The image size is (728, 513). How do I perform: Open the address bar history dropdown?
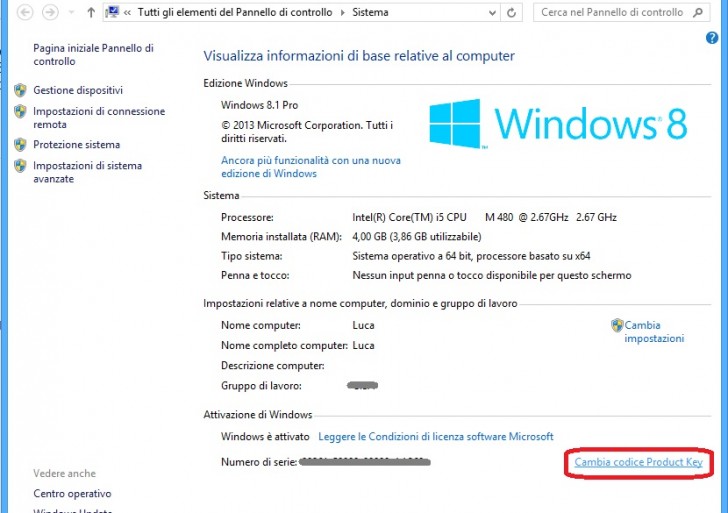click(x=492, y=13)
